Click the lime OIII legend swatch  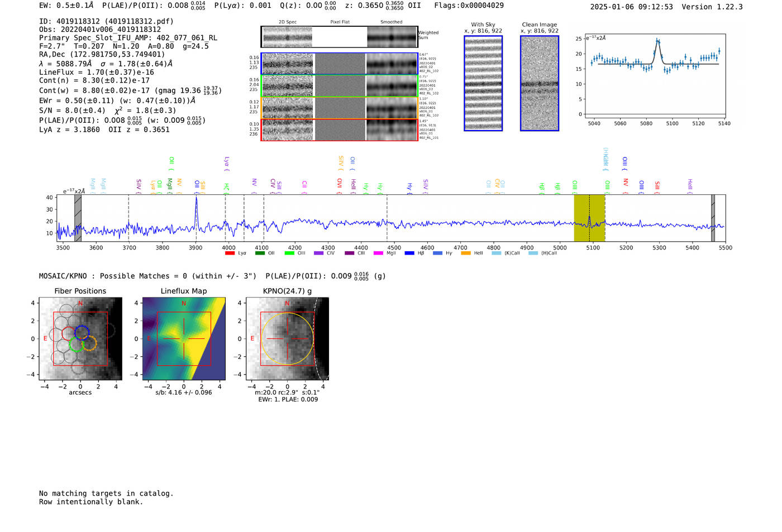pyautogui.click(x=289, y=253)
